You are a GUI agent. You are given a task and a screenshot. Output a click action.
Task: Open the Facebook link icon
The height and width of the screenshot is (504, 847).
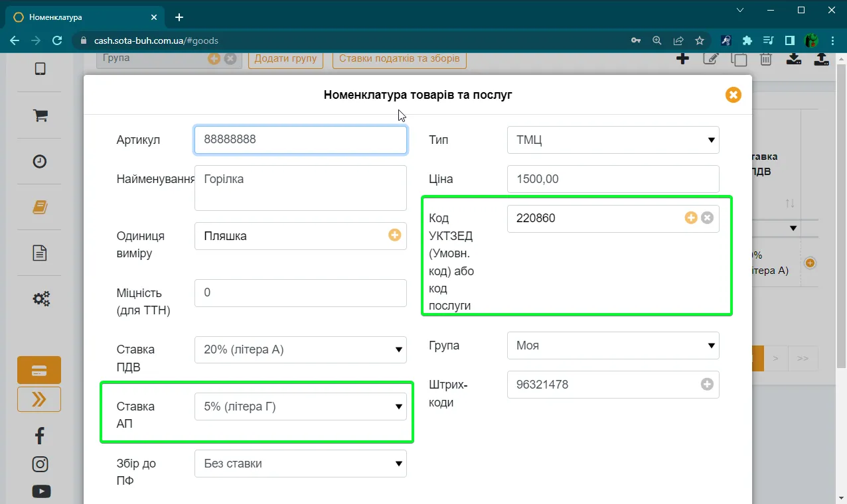pyautogui.click(x=40, y=435)
